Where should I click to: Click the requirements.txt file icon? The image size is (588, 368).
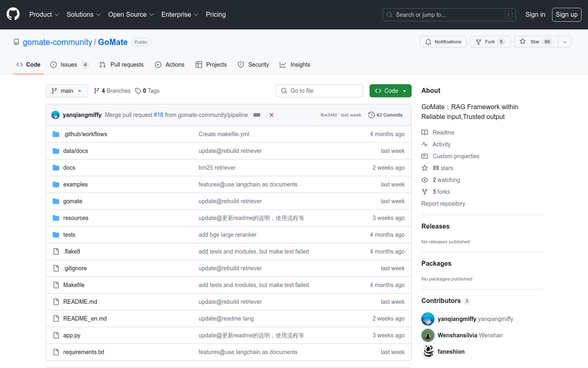click(x=56, y=352)
